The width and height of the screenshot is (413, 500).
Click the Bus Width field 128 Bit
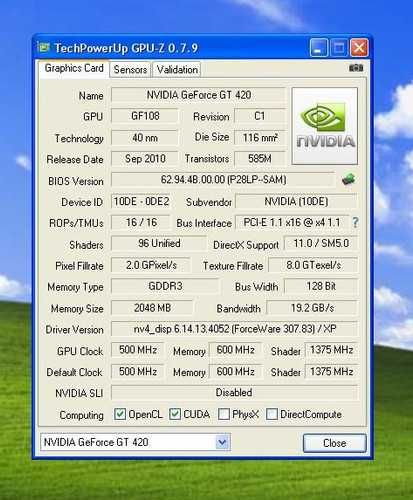pyautogui.click(x=321, y=286)
